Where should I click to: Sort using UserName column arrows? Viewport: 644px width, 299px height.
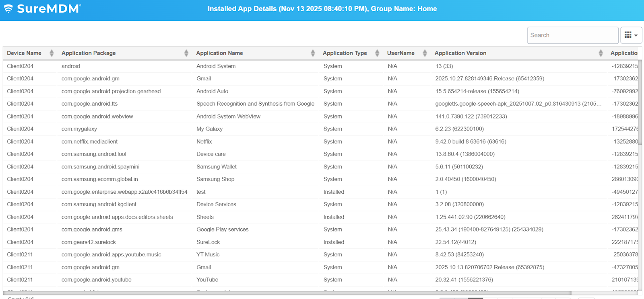coord(425,53)
